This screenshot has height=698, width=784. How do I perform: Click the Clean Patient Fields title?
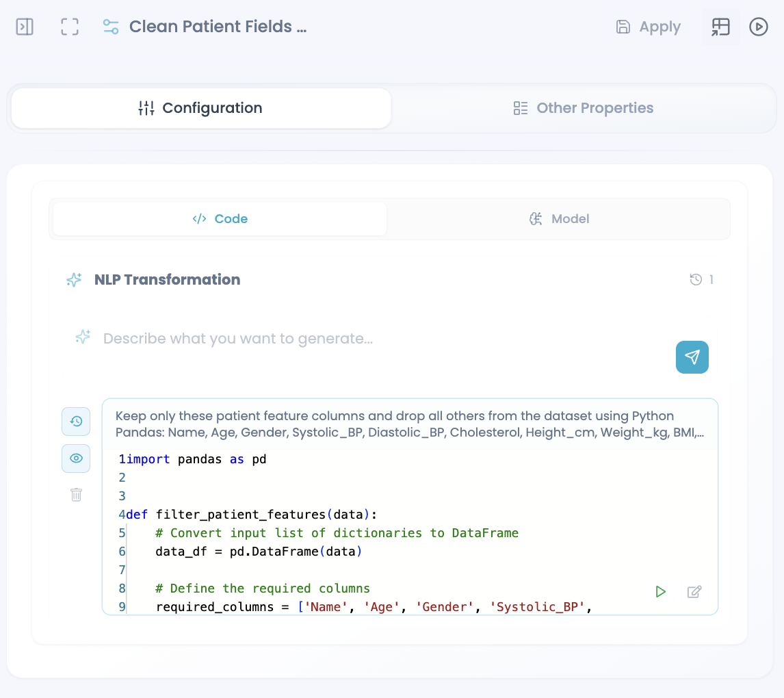218,27
